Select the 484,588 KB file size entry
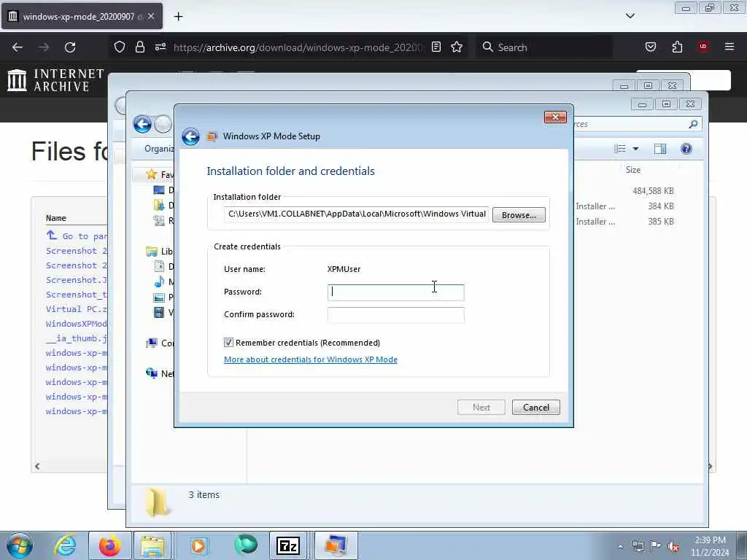 (653, 191)
